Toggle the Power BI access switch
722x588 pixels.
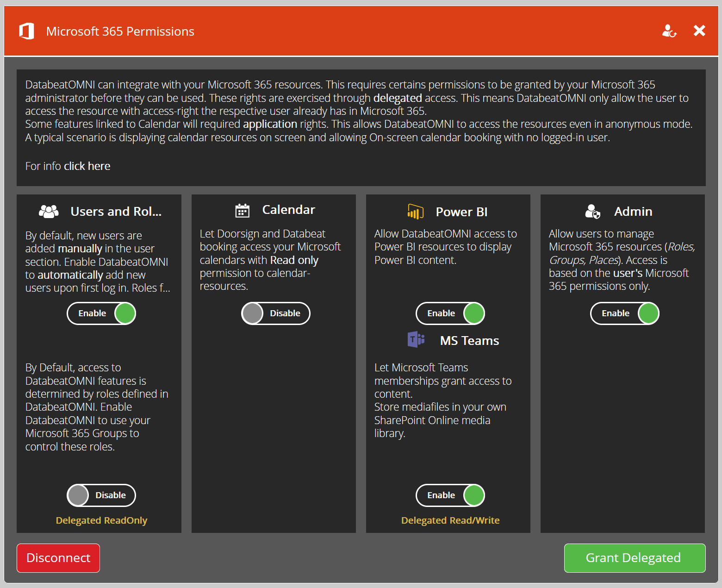pyautogui.click(x=450, y=313)
